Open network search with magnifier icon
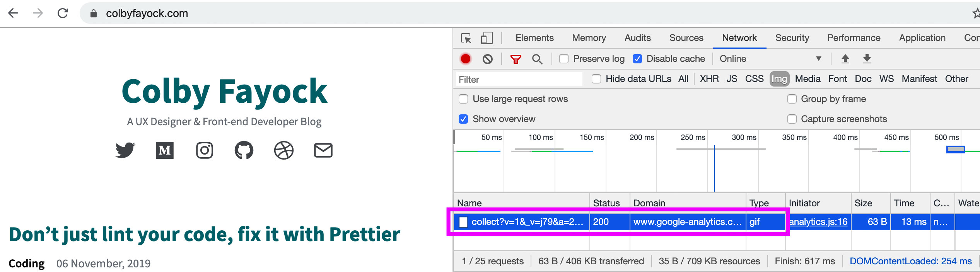The width and height of the screenshot is (980, 272). coord(537,59)
